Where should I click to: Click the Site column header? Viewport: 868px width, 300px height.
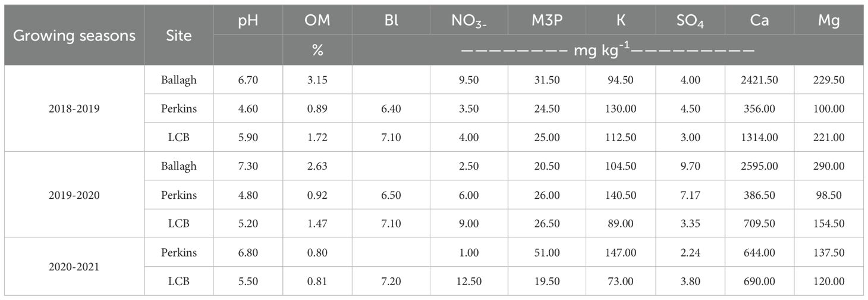[x=179, y=35]
